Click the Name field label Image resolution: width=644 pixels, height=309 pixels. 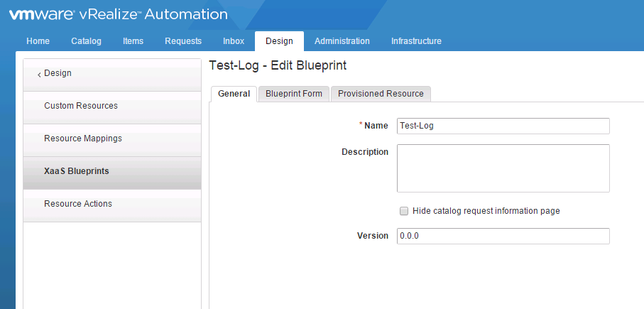pyautogui.click(x=376, y=126)
